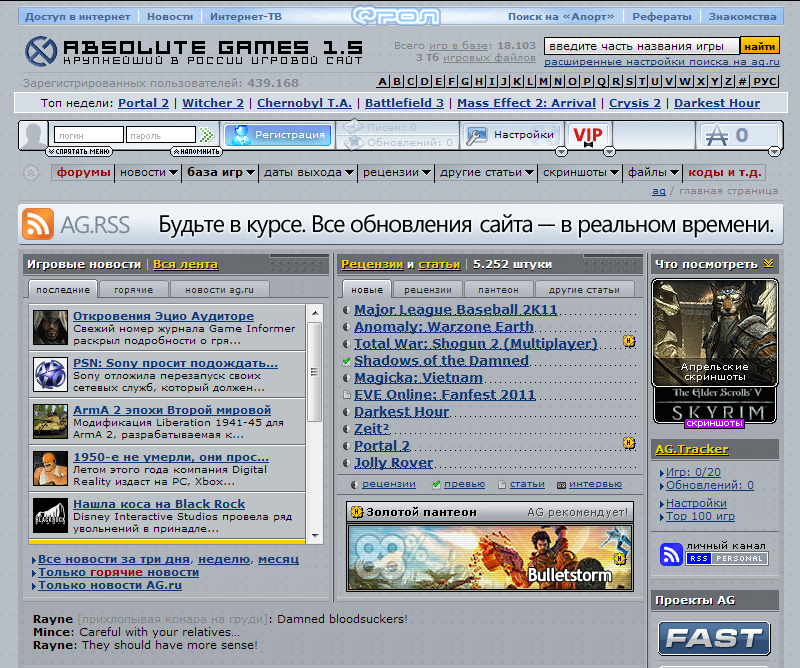Click the A-currency balance icon

click(716, 136)
